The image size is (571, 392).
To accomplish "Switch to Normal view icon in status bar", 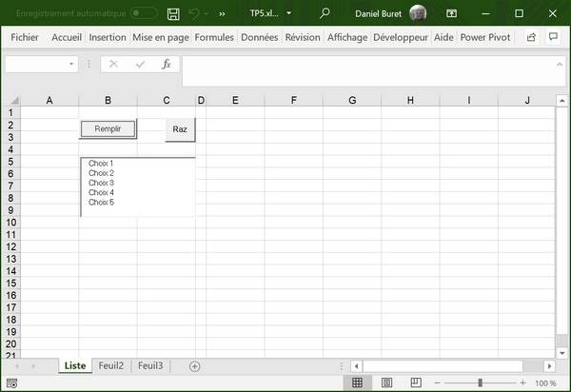I will click(358, 382).
